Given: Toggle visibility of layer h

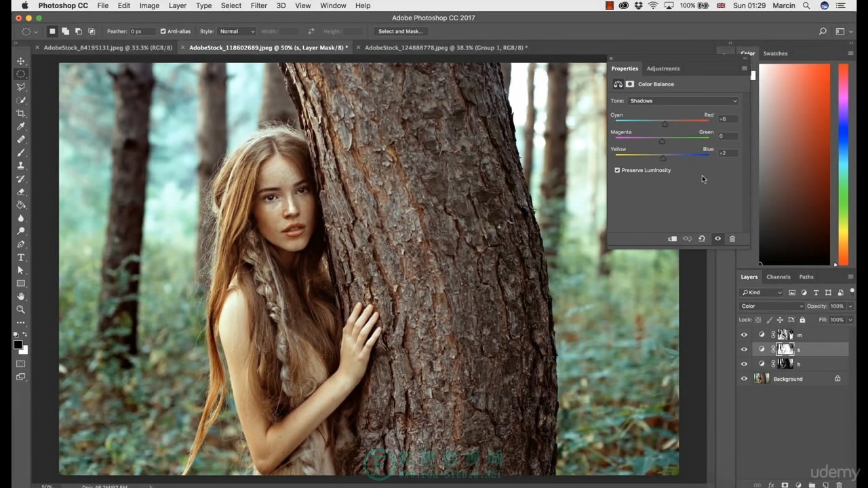Looking at the screenshot, I should pos(744,364).
